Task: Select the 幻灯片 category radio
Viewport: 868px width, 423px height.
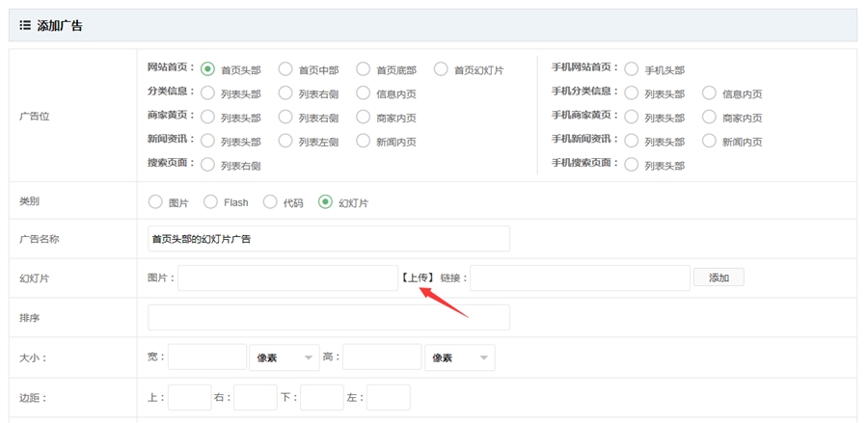Action: click(x=325, y=202)
